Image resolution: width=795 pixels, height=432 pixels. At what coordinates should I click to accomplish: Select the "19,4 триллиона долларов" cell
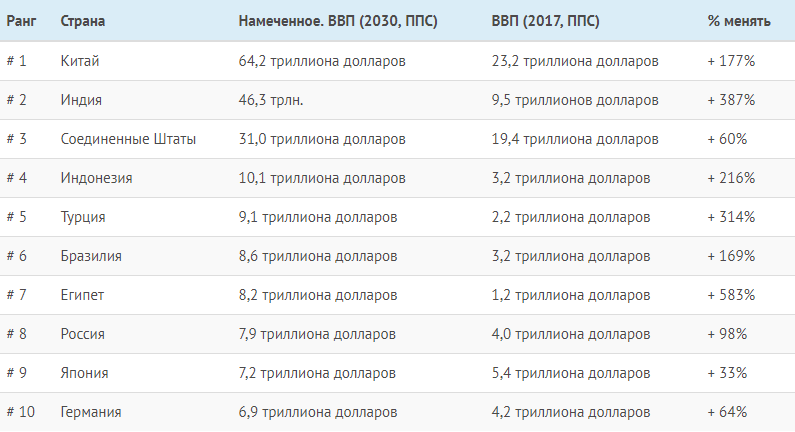575,139
